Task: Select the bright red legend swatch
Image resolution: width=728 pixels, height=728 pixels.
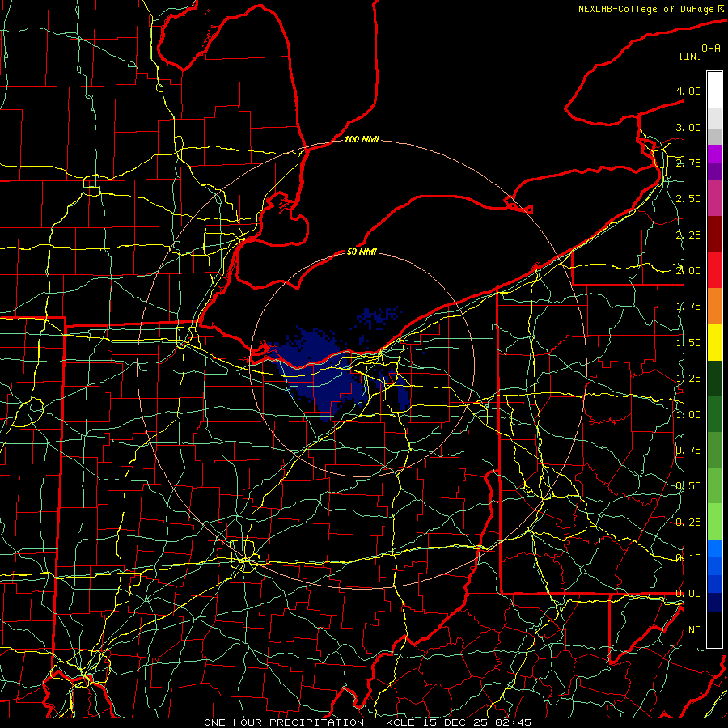Action: click(714, 270)
